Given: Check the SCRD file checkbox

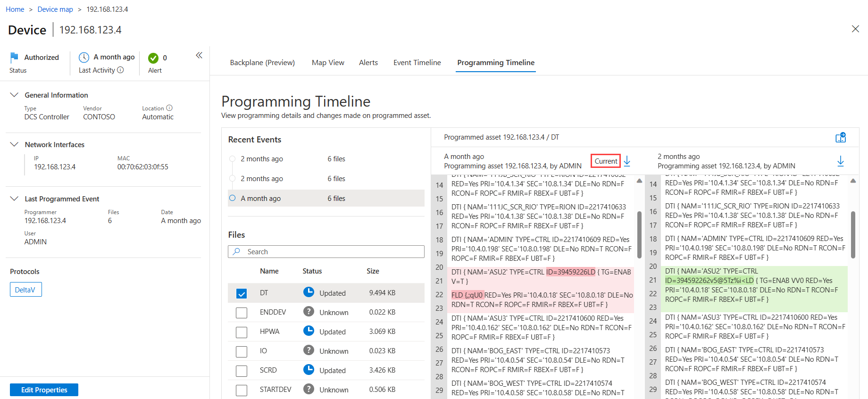Looking at the screenshot, I should point(242,371).
